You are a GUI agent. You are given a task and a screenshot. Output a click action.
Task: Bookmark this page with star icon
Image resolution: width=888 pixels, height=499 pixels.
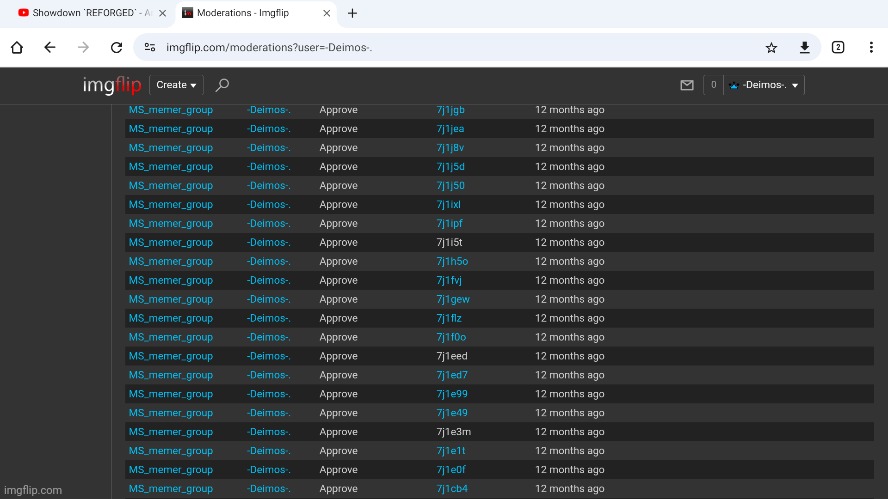pyautogui.click(x=771, y=48)
